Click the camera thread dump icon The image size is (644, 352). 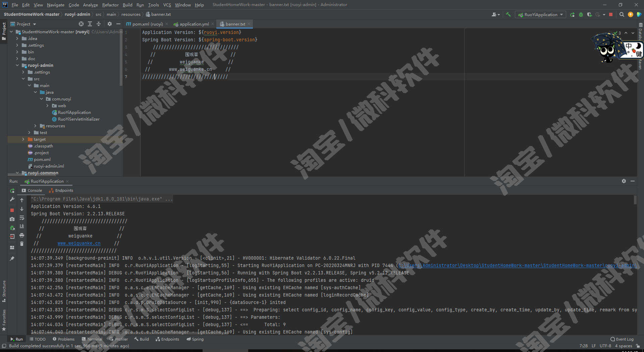(12, 219)
